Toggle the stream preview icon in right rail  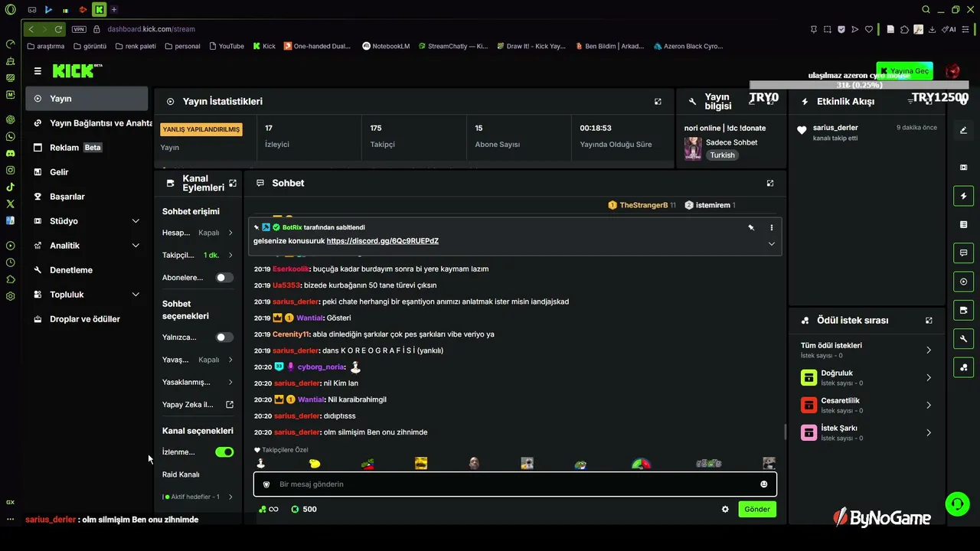[x=964, y=282]
